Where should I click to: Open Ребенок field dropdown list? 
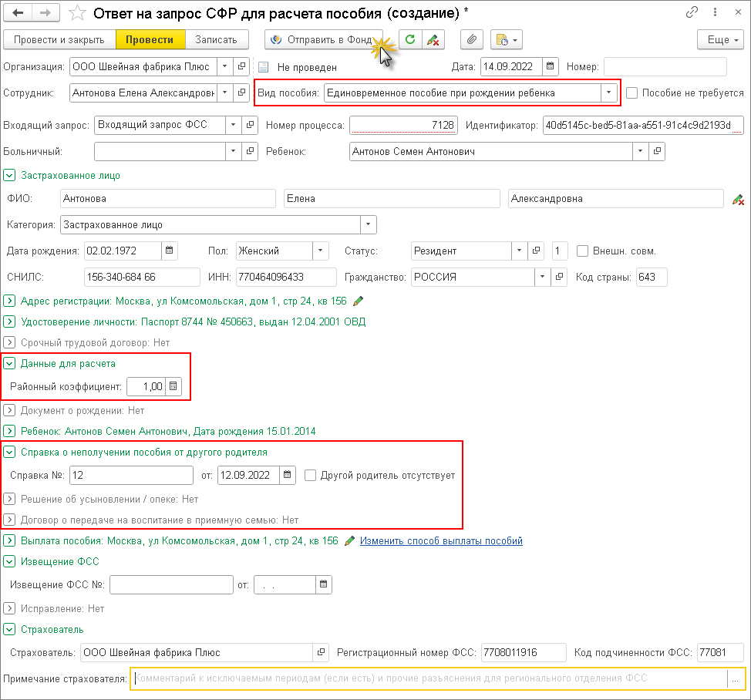[x=641, y=151]
